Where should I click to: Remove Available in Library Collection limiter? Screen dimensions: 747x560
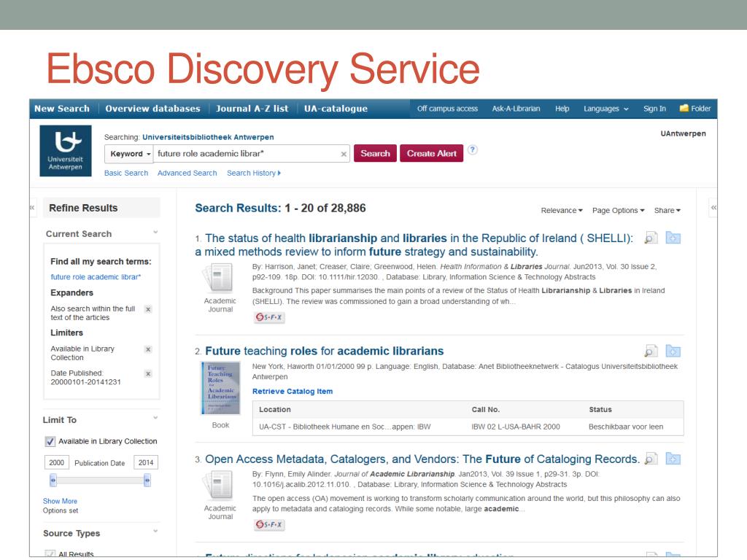pos(148,349)
